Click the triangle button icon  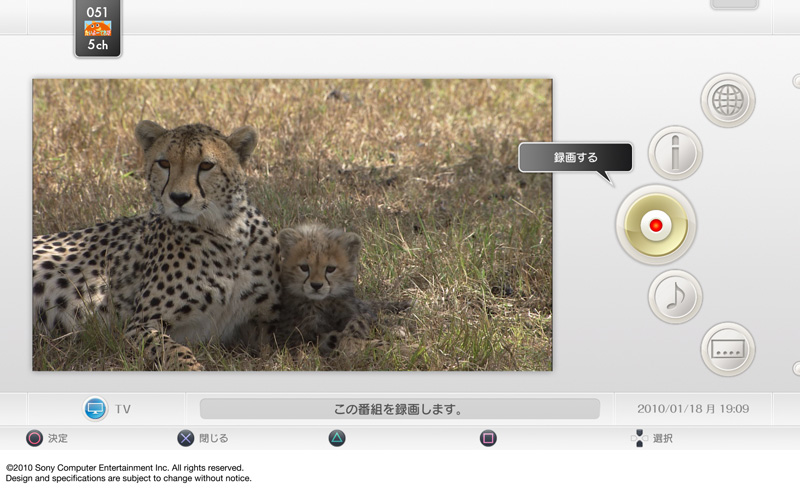pyautogui.click(x=337, y=438)
